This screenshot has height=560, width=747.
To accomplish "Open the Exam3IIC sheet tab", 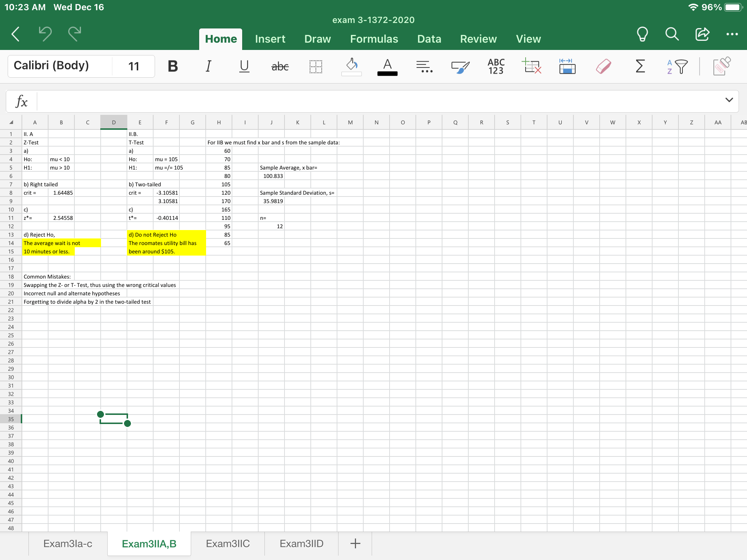I will (228, 544).
